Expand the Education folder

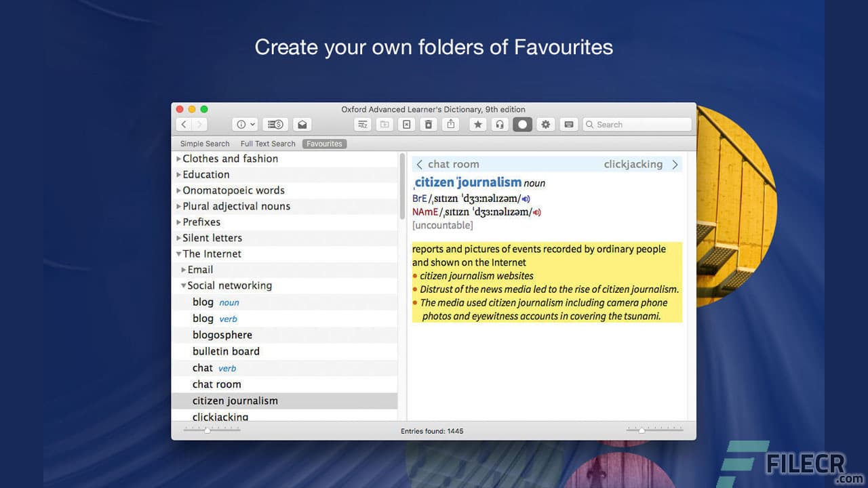(178, 175)
